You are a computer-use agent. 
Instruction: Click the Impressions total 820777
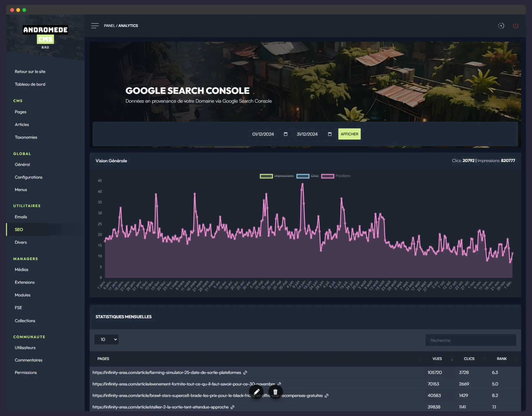[x=508, y=161]
